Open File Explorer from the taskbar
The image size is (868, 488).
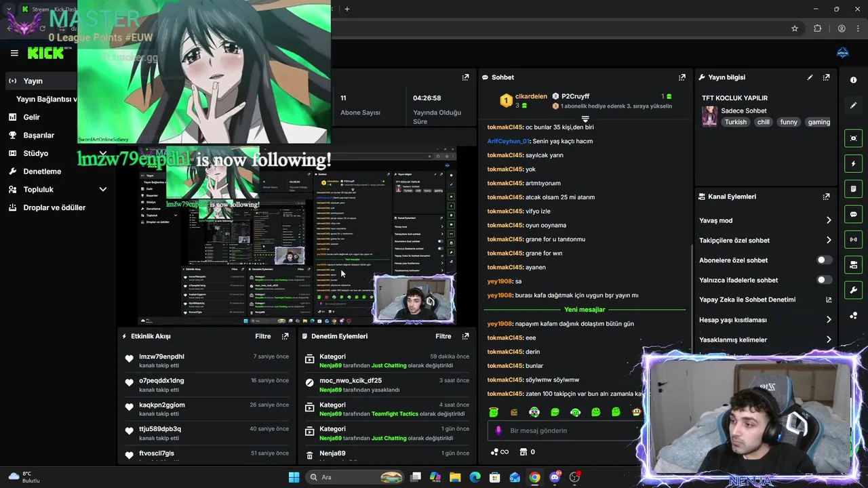(x=455, y=477)
